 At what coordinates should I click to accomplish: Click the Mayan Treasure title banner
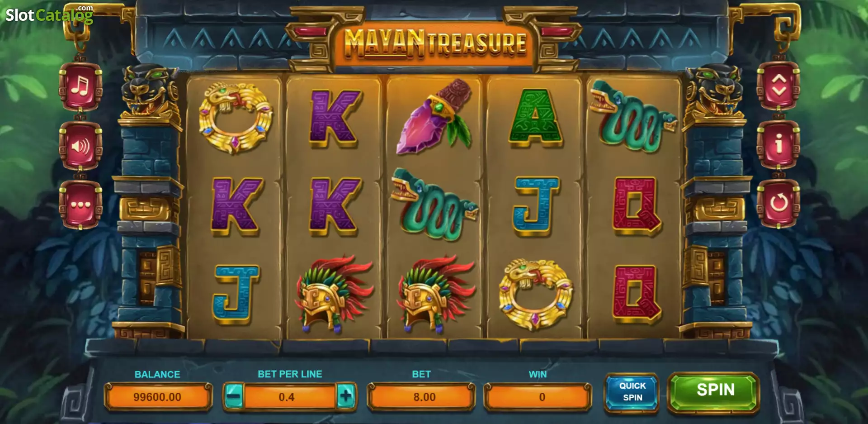click(435, 44)
